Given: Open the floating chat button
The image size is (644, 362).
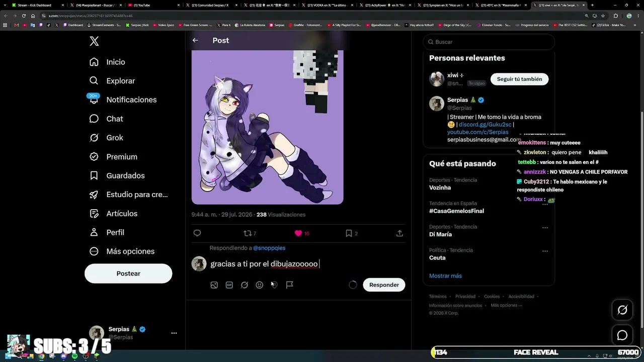Looking at the screenshot, I should pyautogui.click(x=622, y=335).
